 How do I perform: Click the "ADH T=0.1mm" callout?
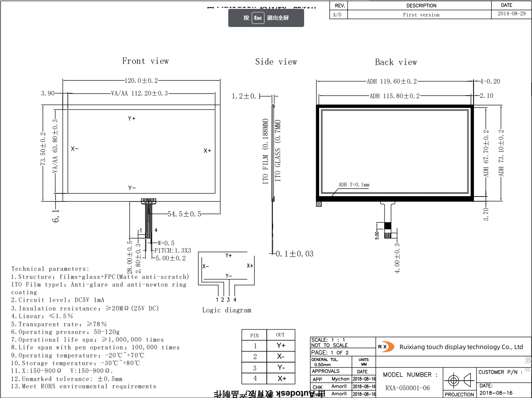pyautogui.click(x=354, y=185)
